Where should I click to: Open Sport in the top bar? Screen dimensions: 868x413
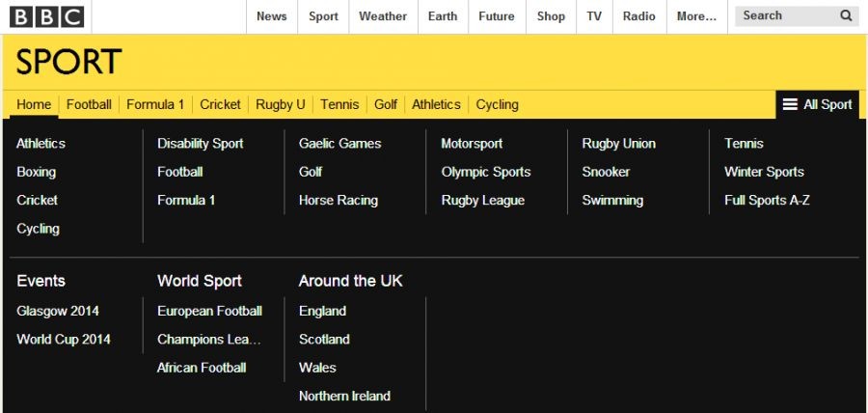(x=323, y=16)
